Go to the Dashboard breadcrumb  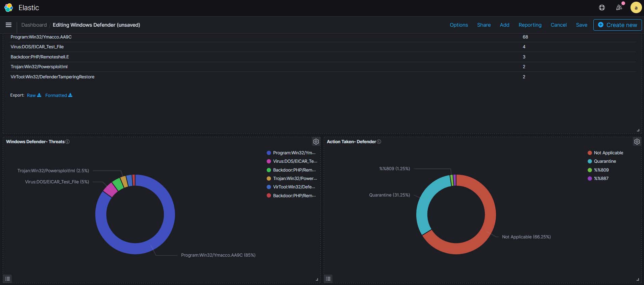[x=34, y=25]
